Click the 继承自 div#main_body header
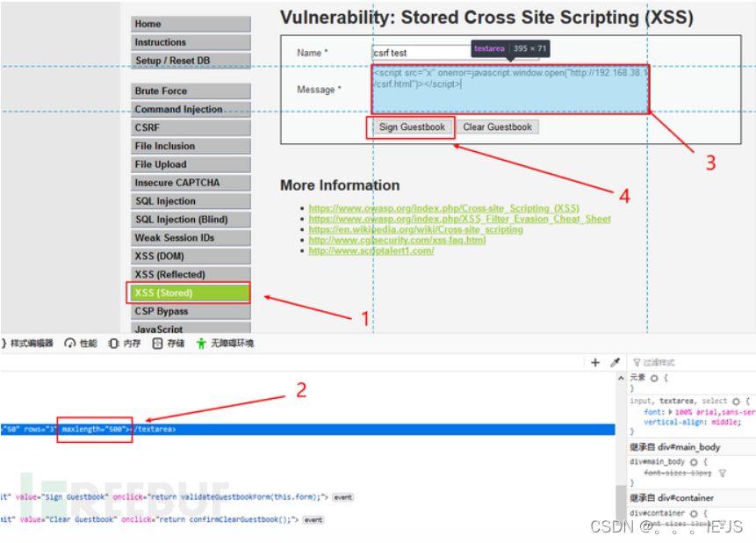Screen dimensions: 756x543 693,447
